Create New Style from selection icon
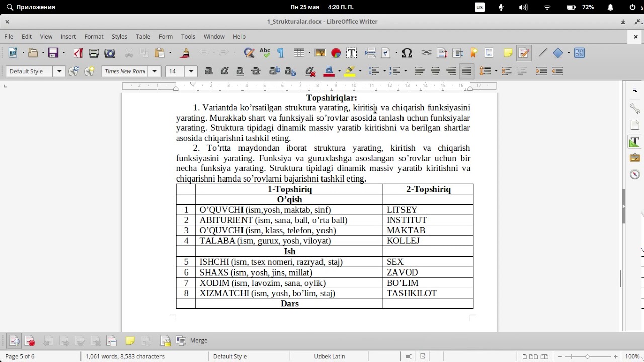Viewport: 644px width, 362px height. pyautogui.click(x=90, y=71)
